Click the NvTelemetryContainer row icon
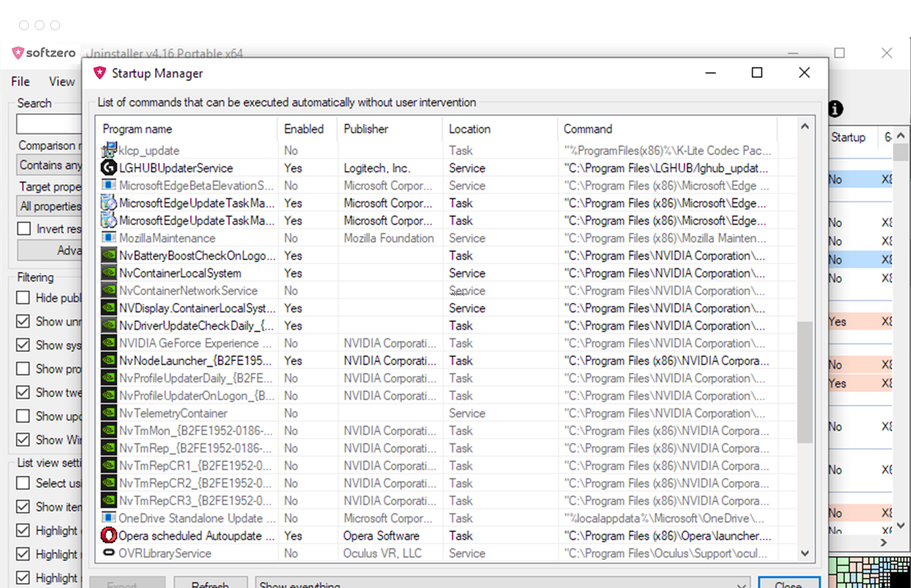This screenshot has height=588, width=911. [x=109, y=413]
